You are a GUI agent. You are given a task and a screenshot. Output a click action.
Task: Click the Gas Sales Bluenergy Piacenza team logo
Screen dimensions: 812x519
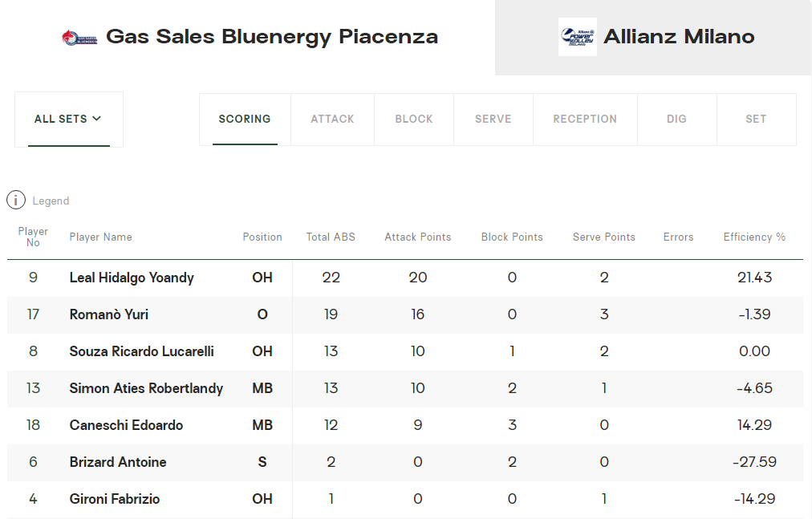(x=80, y=37)
